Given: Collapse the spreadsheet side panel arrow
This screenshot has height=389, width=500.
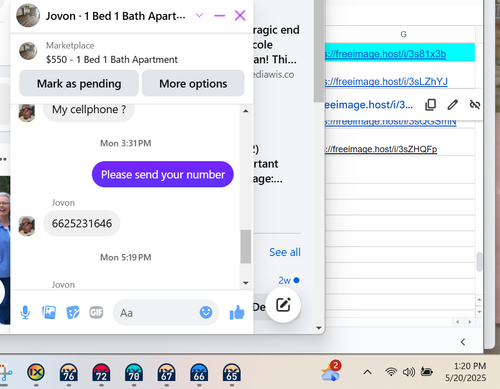Looking at the screenshot, I should [x=463, y=342].
